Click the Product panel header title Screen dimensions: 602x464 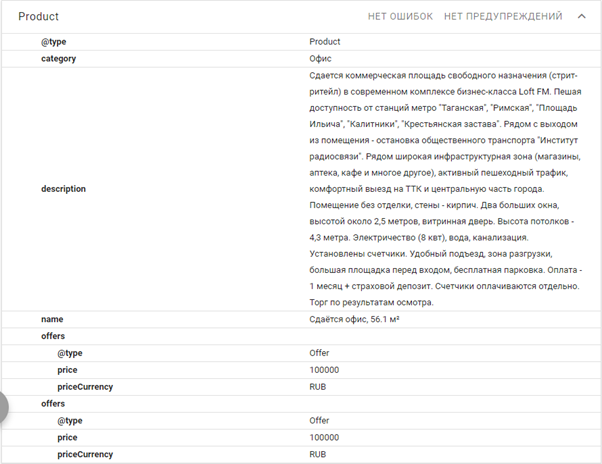(x=39, y=16)
